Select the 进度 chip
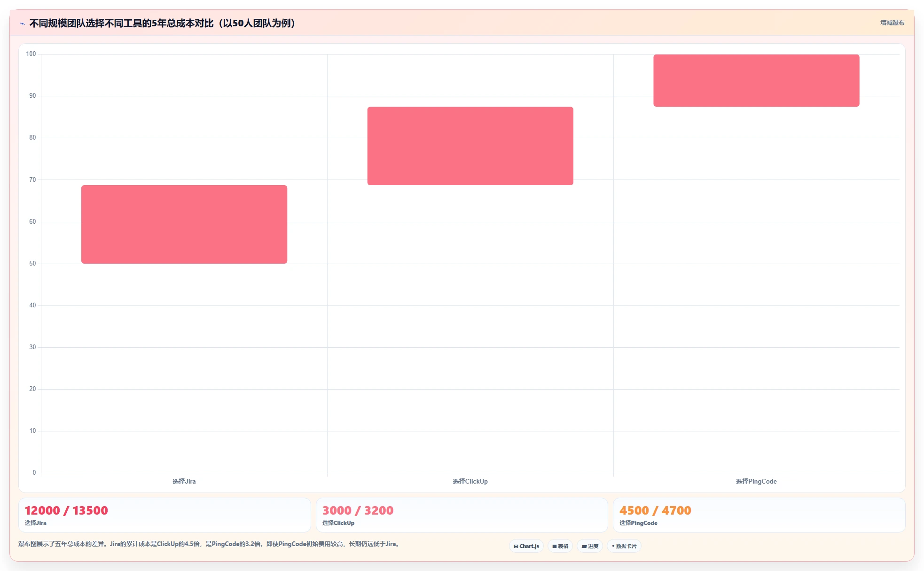Image resolution: width=924 pixels, height=571 pixels. (590, 546)
